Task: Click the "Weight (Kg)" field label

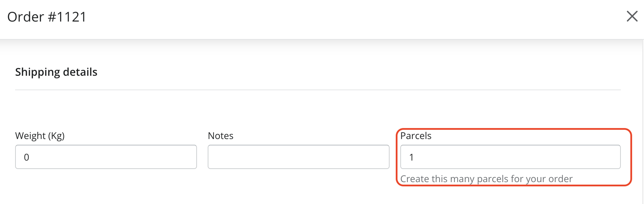Action: click(x=40, y=136)
